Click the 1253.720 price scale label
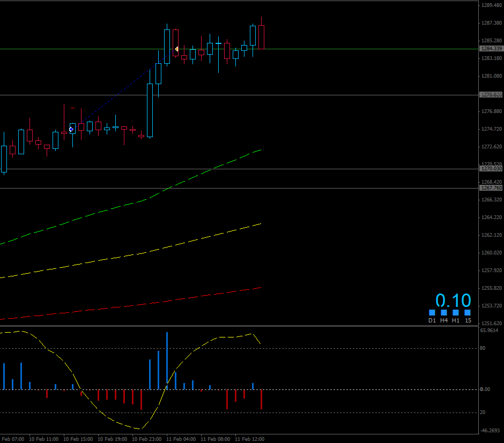This screenshot has height=443, width=504. click(x=492, y=306)
